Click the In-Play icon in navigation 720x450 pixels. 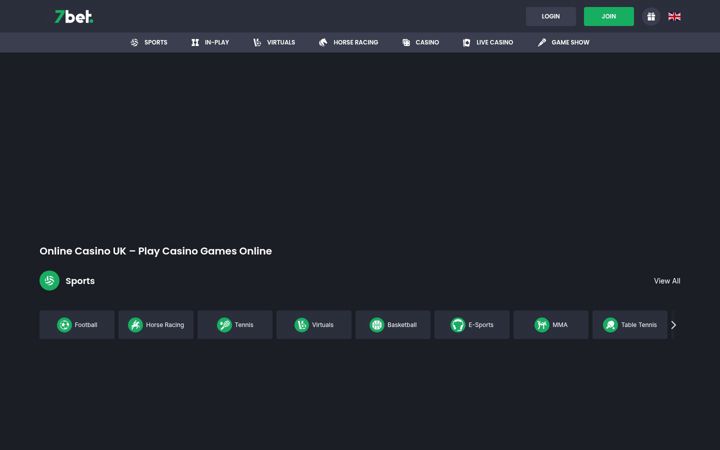[195, 42]
